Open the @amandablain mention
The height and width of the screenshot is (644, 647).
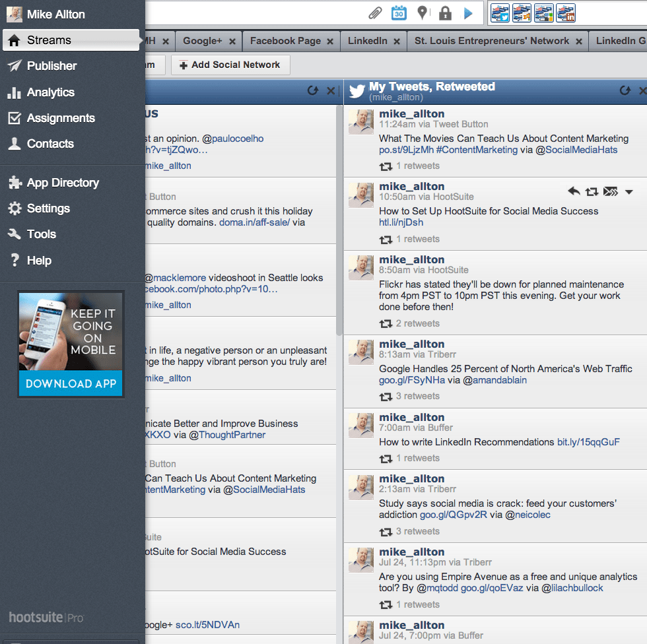point(494,380)
